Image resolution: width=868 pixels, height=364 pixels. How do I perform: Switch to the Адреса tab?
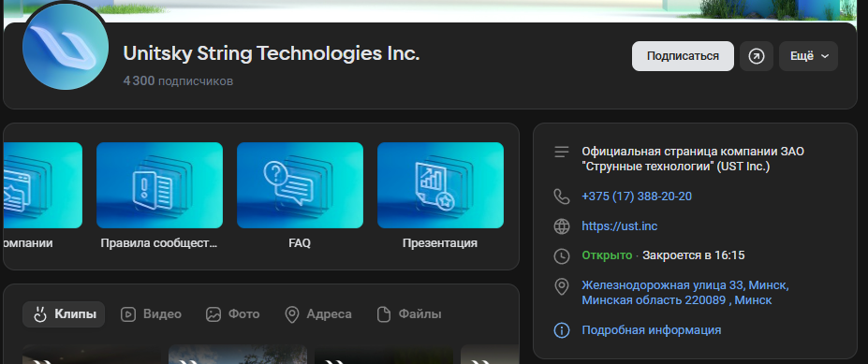pyautogui.click(x=317, y=314)
